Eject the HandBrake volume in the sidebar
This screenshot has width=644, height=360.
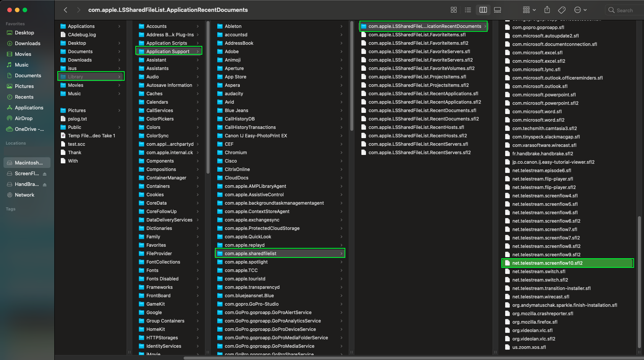click(45, 184)
